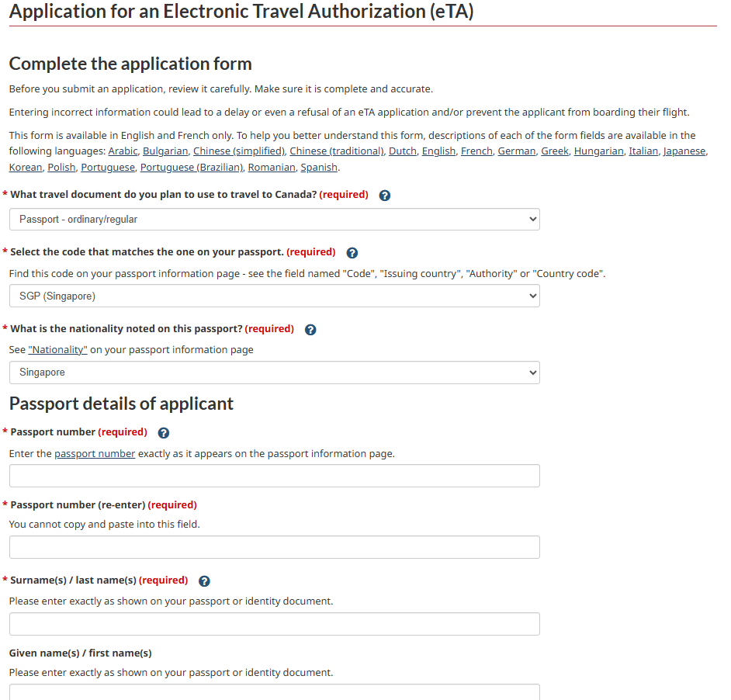Open help for travel document question

pyautogui.click(x=384, y=195)
